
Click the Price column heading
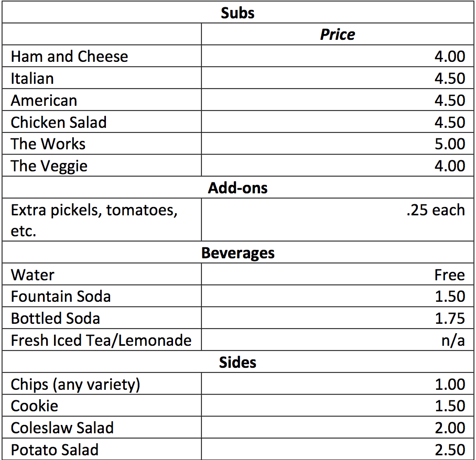pos(338,35)
